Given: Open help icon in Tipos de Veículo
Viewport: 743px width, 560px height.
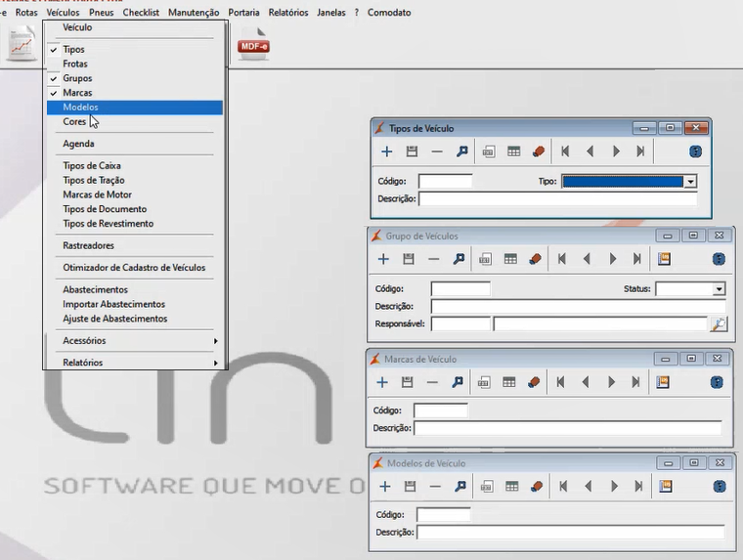Looking at the screenshot, I should coord(696,151).
